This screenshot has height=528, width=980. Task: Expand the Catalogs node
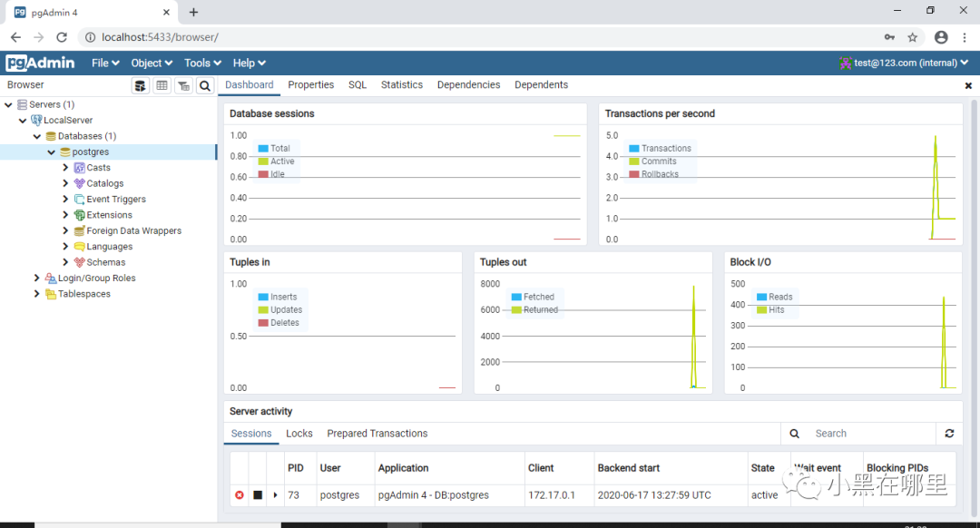click(x=65, y=183)
